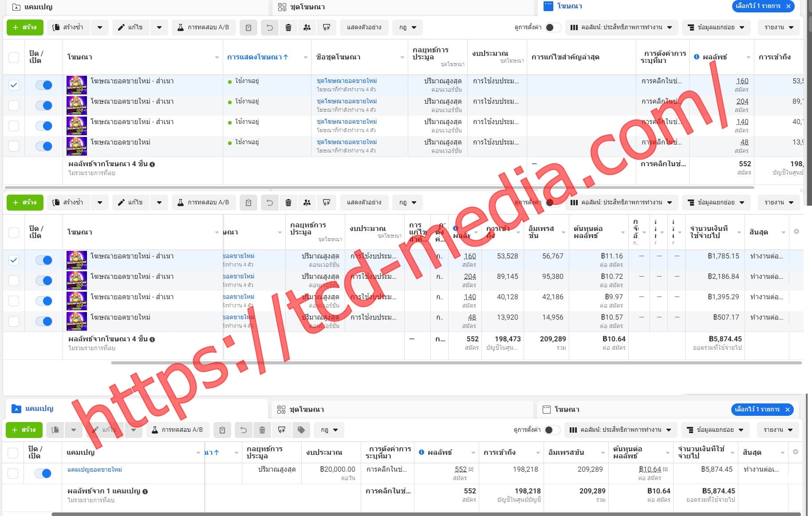Click the undo arrow in the topmost toolbar
This screenshot has height=516, width=812.
pyautogui.click(x=269, y=27)
